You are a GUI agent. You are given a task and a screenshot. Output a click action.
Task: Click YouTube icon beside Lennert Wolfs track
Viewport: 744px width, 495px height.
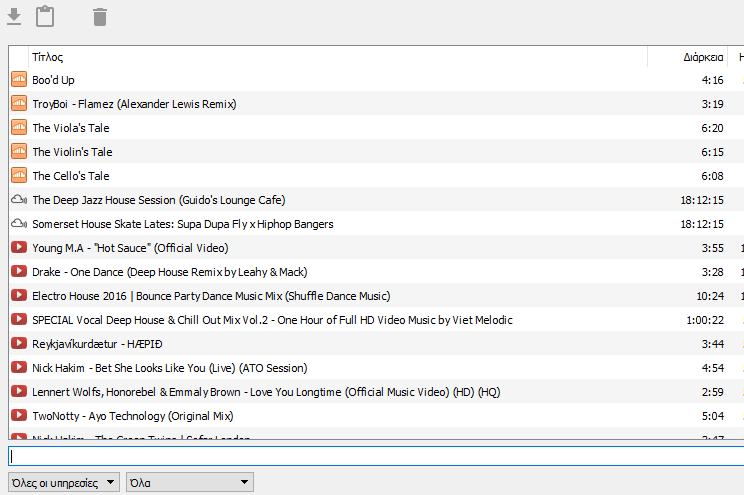click(19, 391)
